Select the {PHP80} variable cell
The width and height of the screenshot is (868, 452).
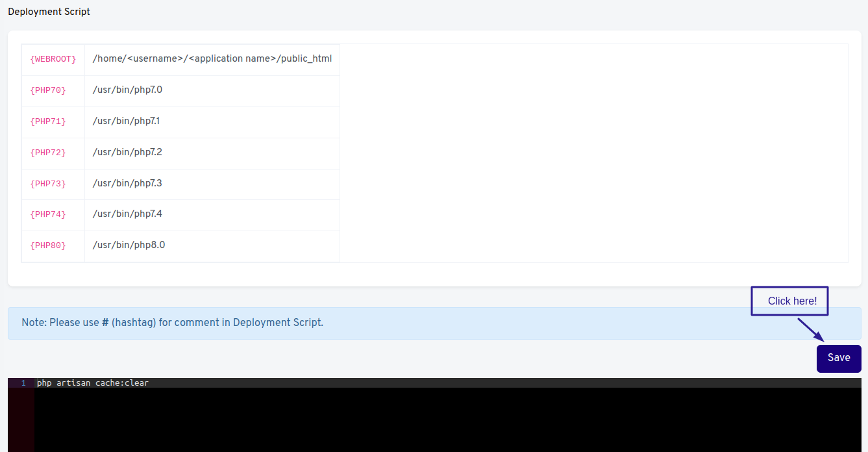(x=53, y=246)
